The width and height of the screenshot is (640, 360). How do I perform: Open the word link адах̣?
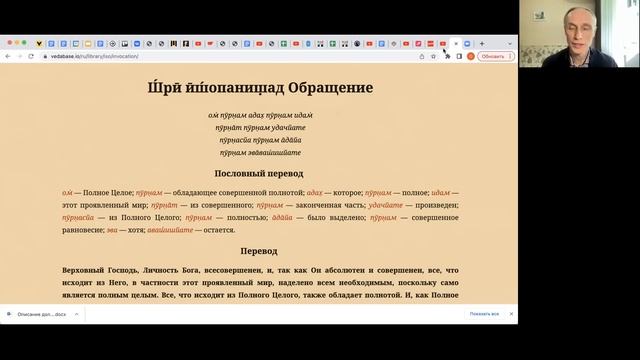[314, 193]
